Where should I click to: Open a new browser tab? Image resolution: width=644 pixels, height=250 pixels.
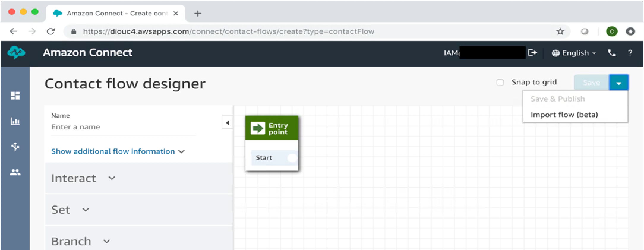(x=198, y=13)
